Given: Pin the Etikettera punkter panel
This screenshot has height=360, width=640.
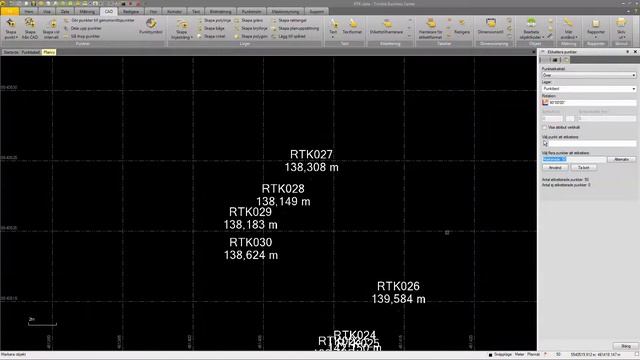Looking at the screenshot, I should point(627,52).
